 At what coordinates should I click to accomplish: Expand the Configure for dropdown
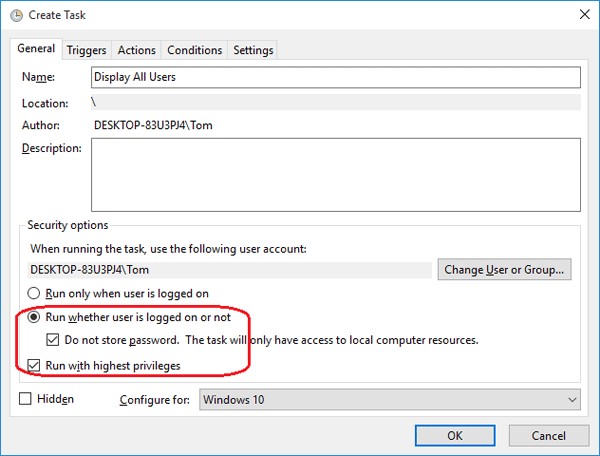coord(390,399)
